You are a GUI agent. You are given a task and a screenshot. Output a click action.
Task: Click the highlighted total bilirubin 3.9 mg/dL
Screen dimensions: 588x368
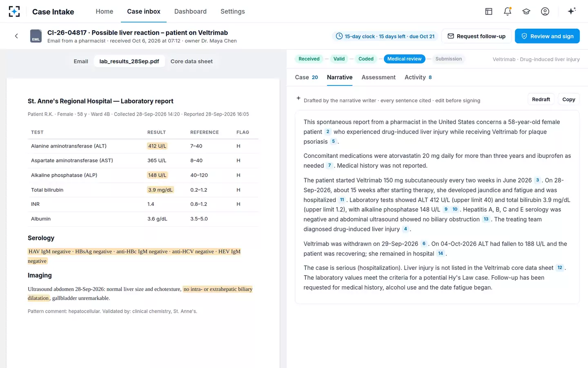[x=160, y=190]
